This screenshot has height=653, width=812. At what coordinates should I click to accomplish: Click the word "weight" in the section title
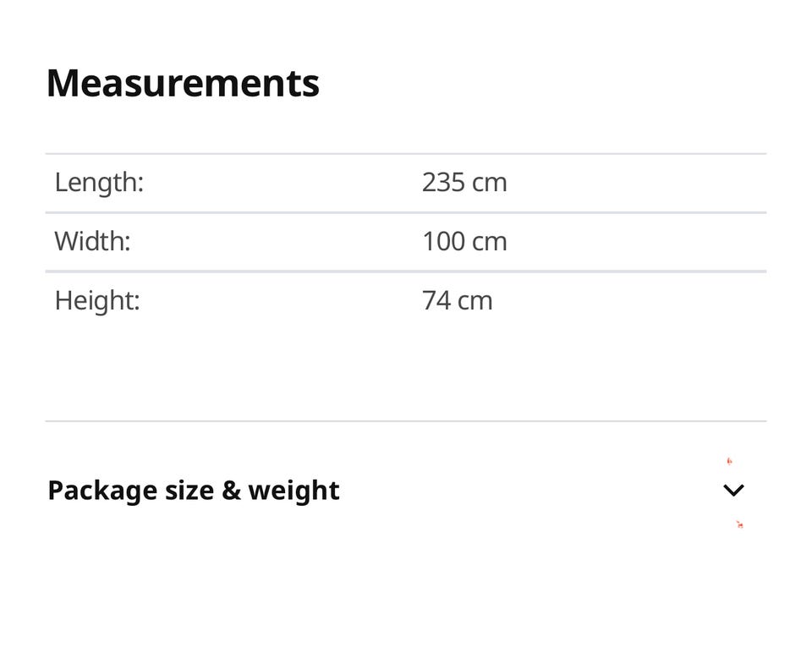pyautogui.click(x=294, y=491)
